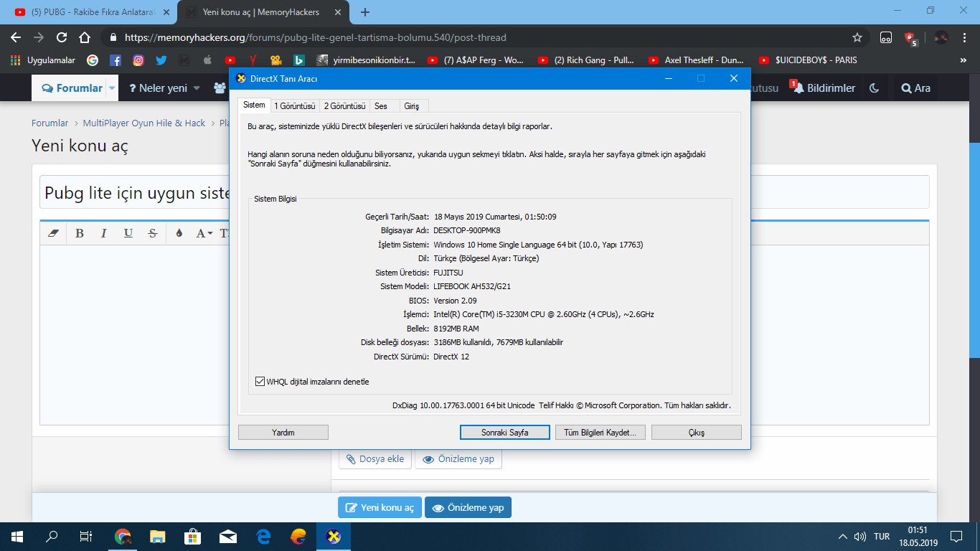Open Chrome home page
The image size is (980, 551).
point(85,37)
